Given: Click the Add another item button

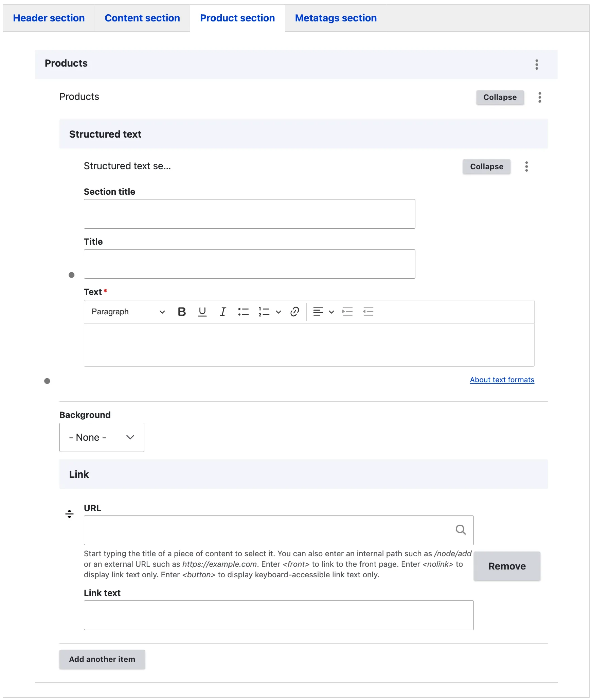Looking at the screenshot, I should point(102,659).
